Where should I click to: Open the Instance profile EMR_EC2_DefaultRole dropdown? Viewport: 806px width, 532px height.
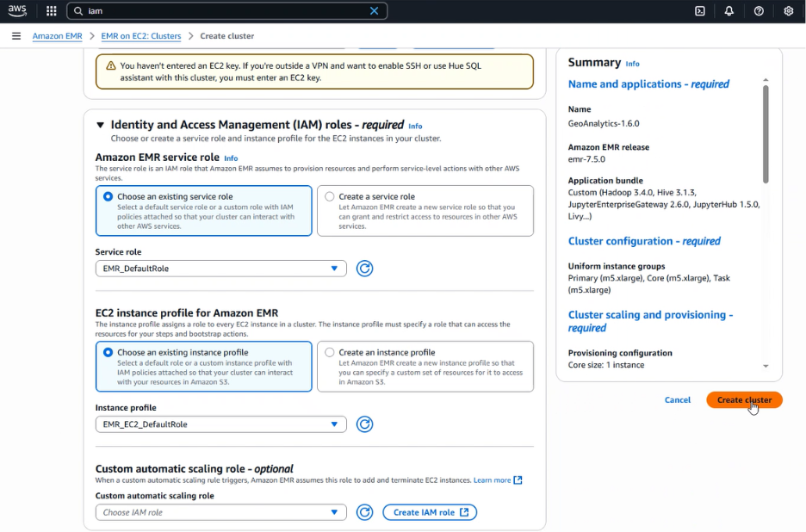point(221,424)
